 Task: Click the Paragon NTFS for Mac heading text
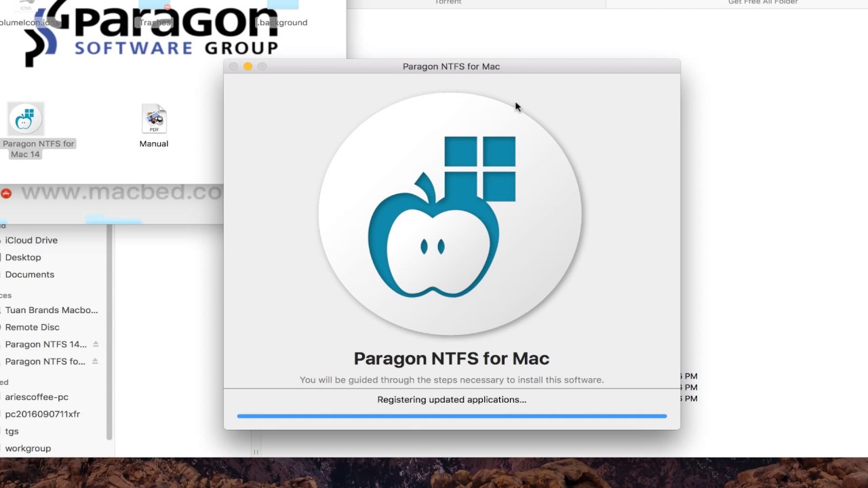click(x=452, y=358)
